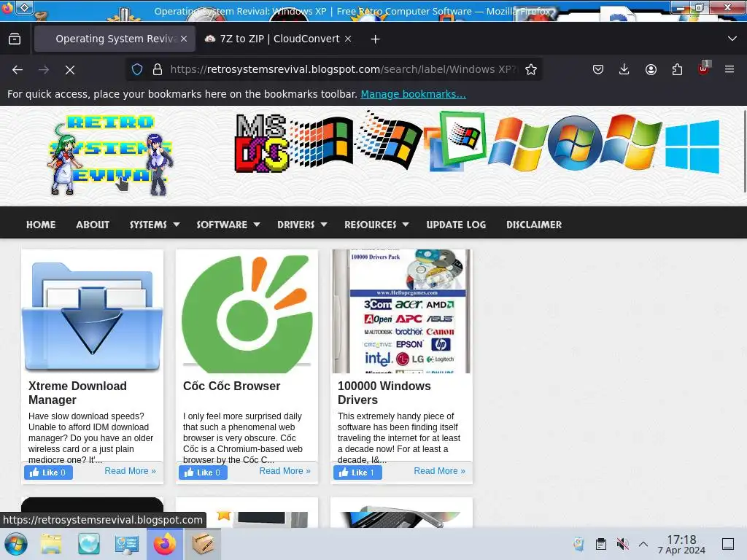Open the Manage bookmarks link

[413, 94]
